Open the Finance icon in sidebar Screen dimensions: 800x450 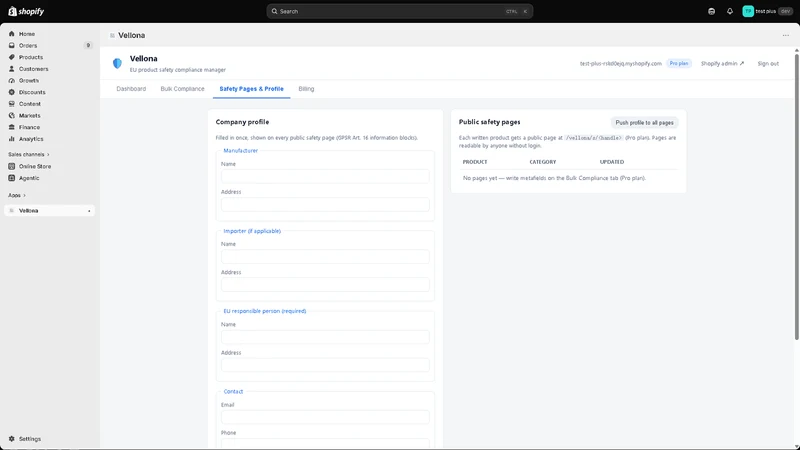pos(12,128)
